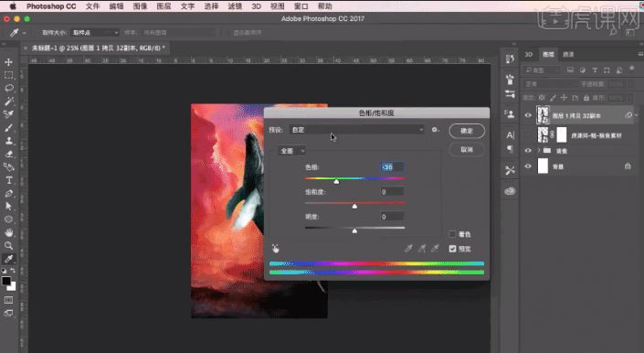Click the 确定 confirm button

coord(467,131)
